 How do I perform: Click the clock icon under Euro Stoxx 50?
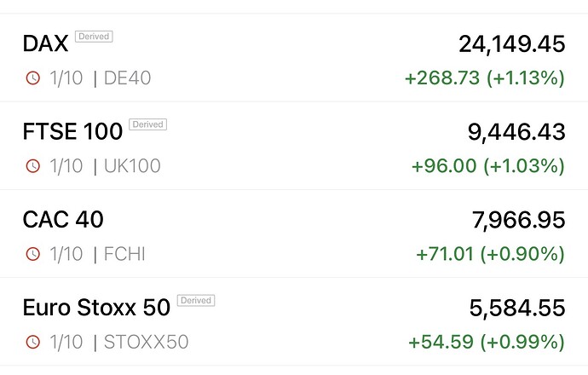33,342
